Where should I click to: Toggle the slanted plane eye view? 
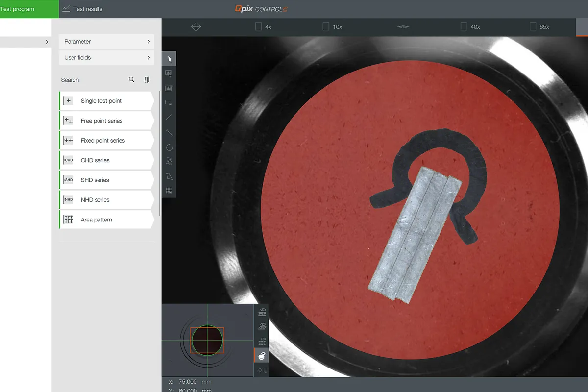click(x=262, y=326)
